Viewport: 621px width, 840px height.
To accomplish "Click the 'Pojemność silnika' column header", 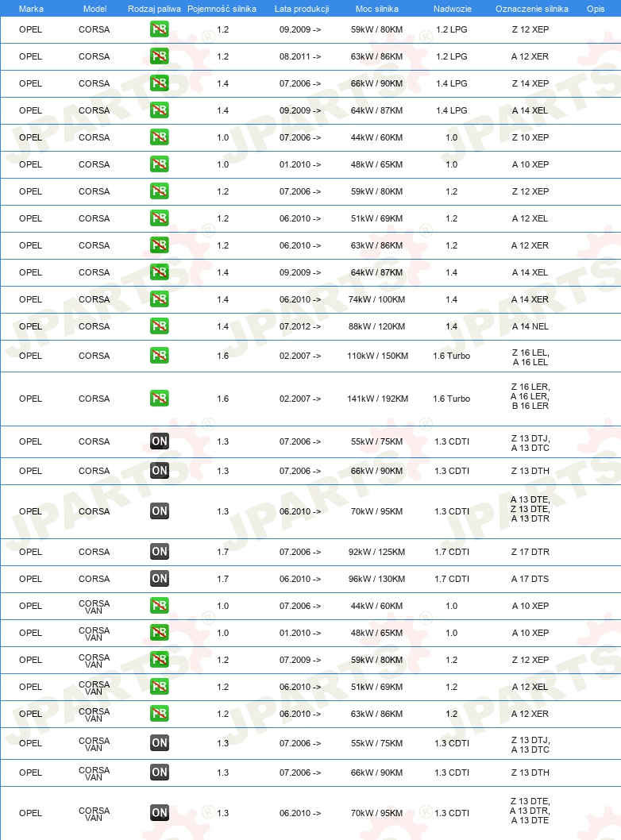I will (x=222, y=9).
